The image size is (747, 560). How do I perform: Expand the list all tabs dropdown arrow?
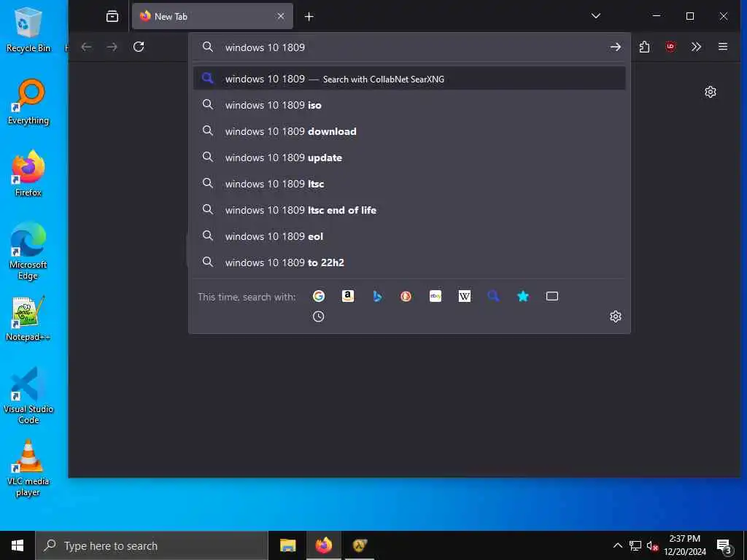(x=596, y=16)
